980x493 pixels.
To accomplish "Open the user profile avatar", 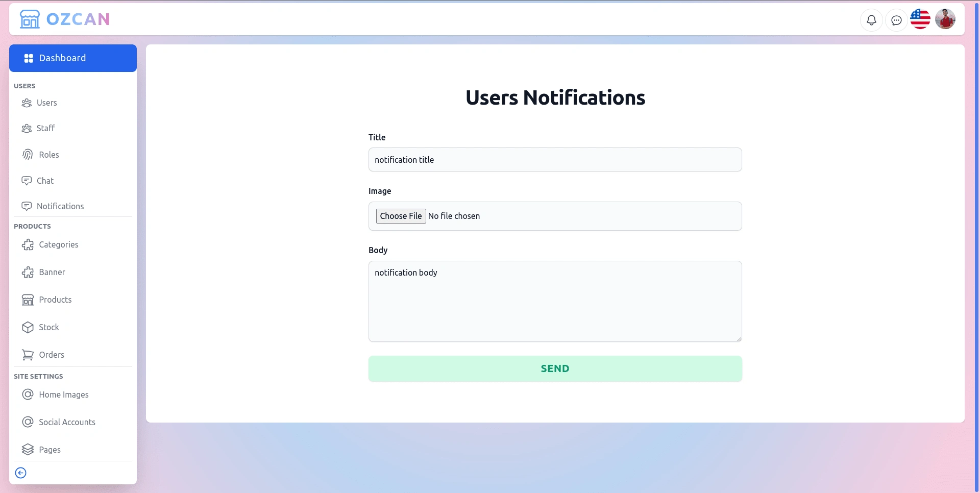I will (x=945, y=19).
